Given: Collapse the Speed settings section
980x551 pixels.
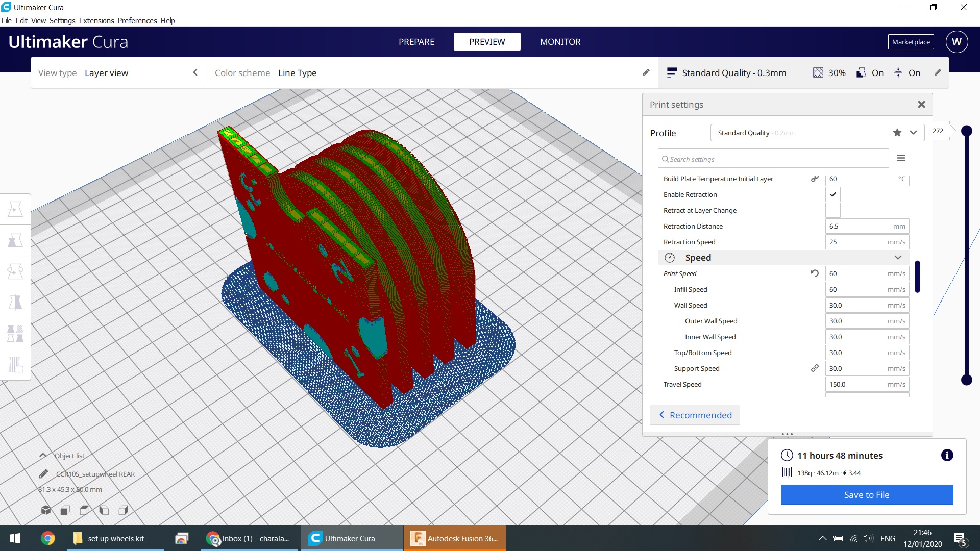Looking at the screenshot, I should (898, 258).
